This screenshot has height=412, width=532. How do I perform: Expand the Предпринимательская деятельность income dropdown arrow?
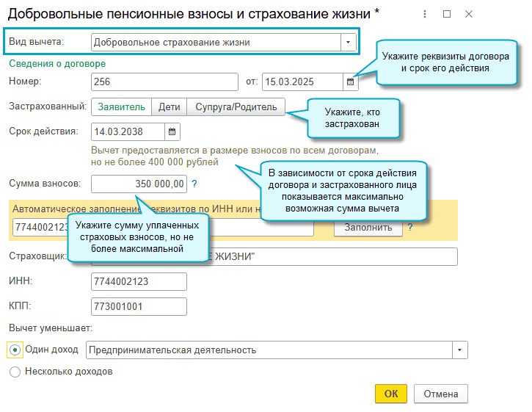click(460, 350)
